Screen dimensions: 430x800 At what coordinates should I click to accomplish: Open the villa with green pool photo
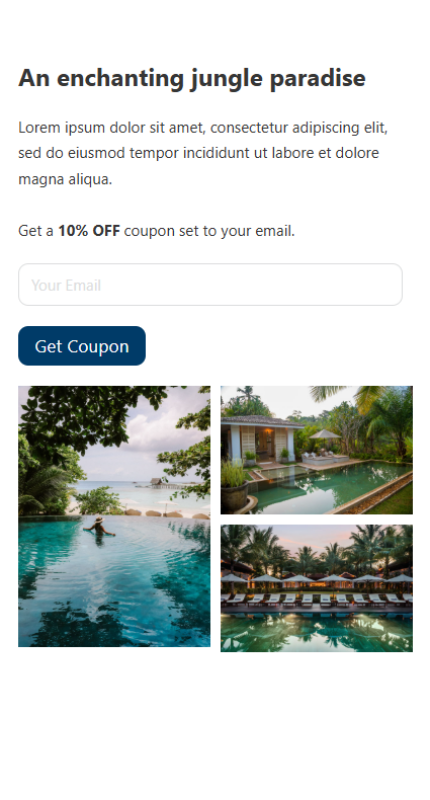(316, 450)
